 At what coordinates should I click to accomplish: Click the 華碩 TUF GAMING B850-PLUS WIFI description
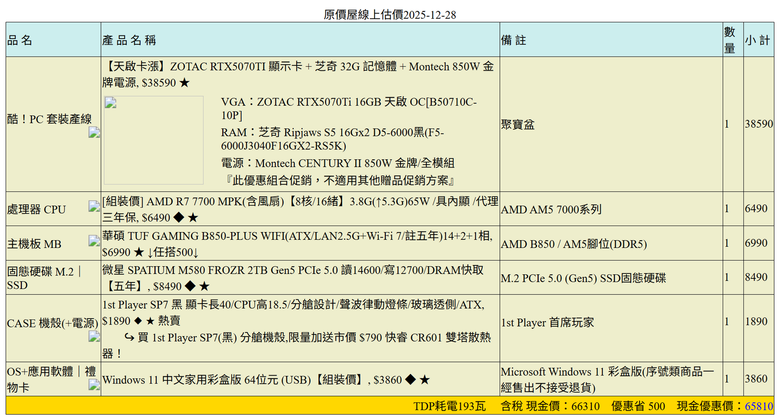[297, 244]
